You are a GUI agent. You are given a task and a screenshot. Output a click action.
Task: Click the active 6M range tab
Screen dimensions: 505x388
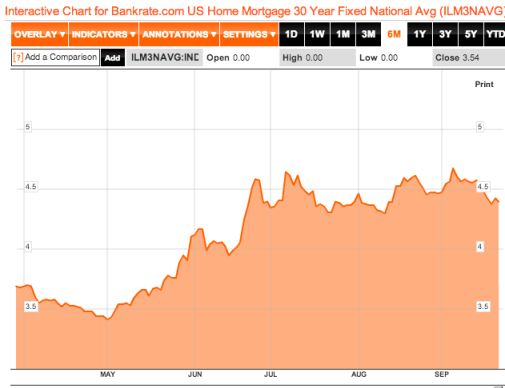pyautogui.click(x=394, y=34)
